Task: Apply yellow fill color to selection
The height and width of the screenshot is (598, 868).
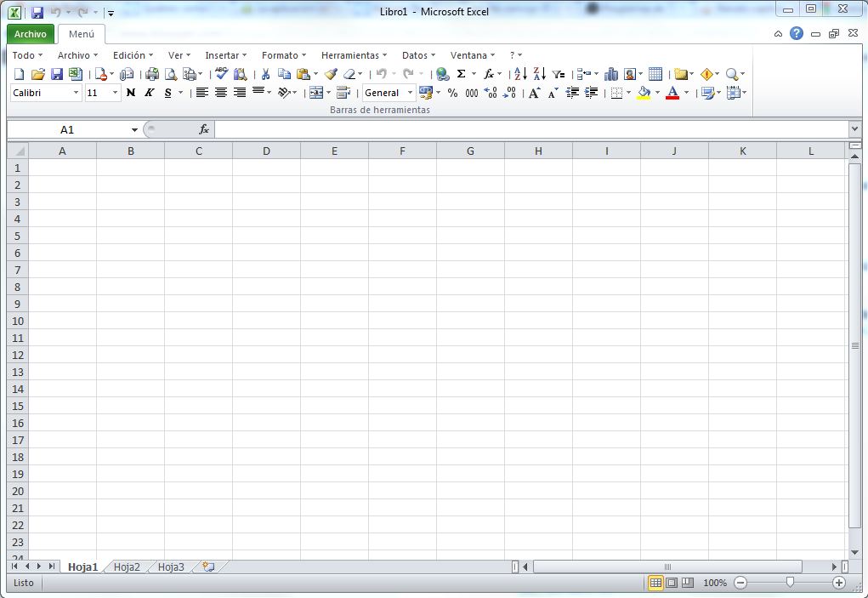Action: (x=646, y=93)
